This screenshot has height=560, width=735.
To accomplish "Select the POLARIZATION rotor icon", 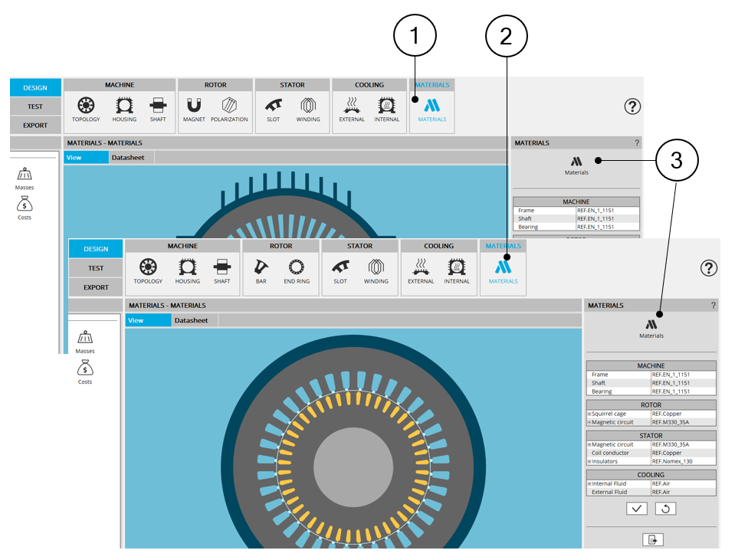I will tap(229, 108).
